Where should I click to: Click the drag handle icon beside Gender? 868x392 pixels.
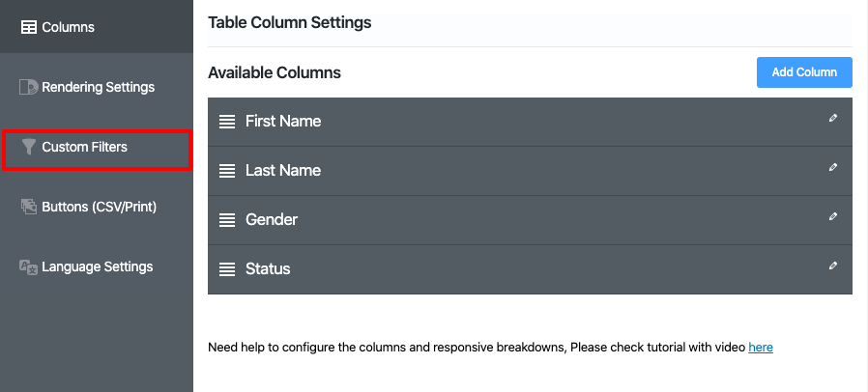[227, 220]
